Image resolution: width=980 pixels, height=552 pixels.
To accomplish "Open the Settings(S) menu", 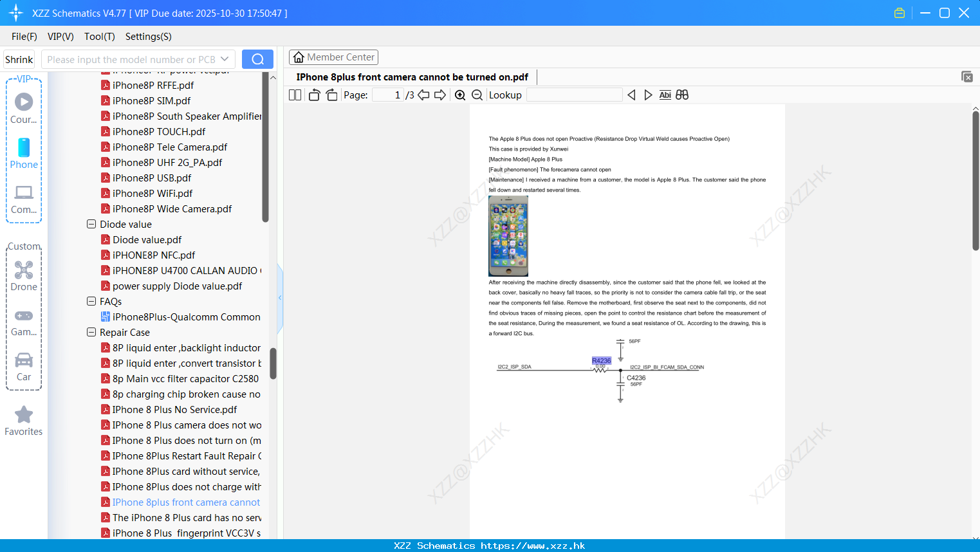I will (x=149, y=37).
